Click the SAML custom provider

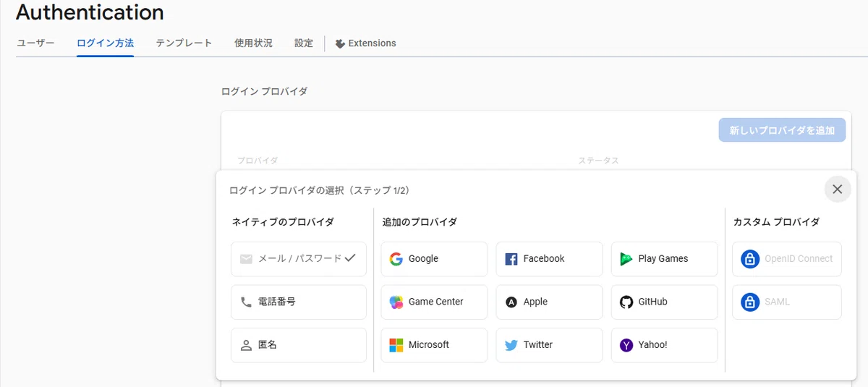(x=787, y=302)
